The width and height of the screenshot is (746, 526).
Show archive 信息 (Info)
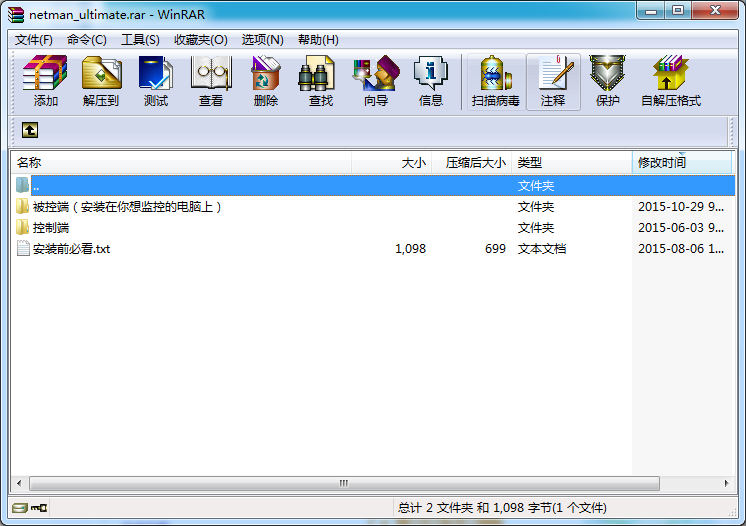coord(431,81)
